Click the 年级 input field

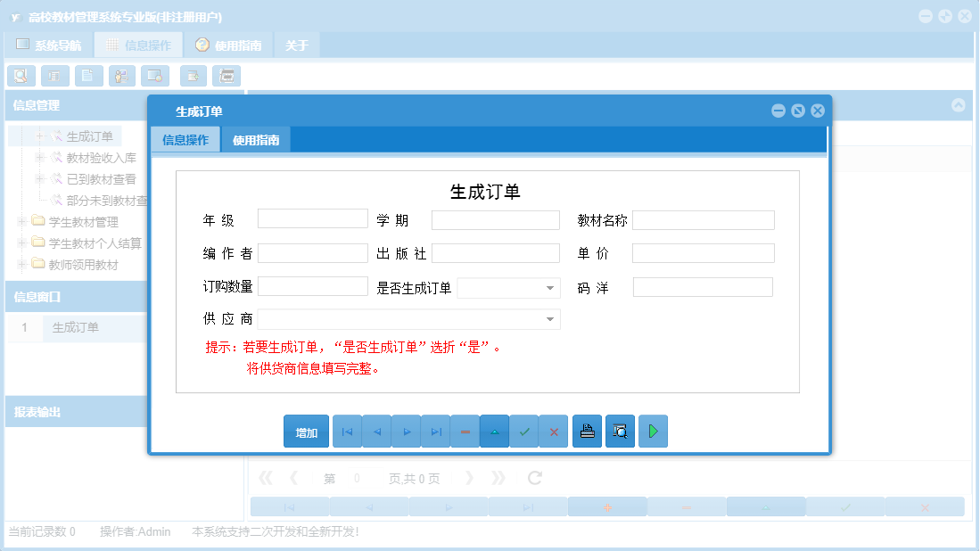tap(312, 217)
